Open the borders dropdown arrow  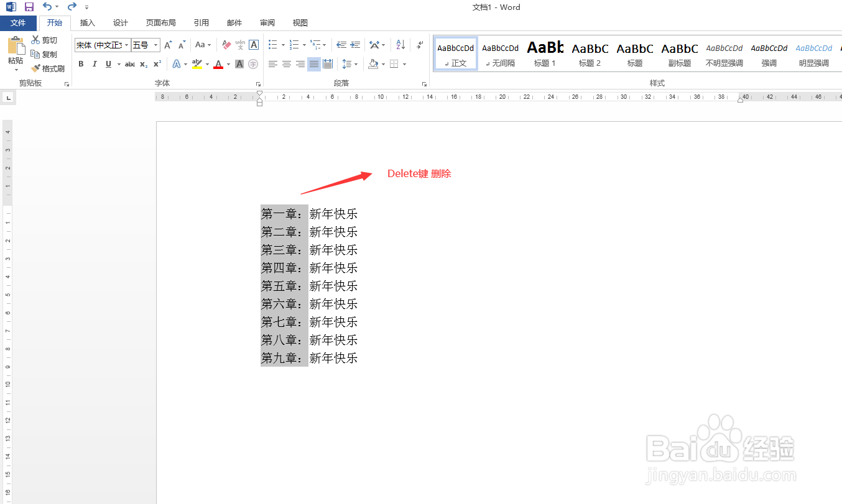point(404,64)
